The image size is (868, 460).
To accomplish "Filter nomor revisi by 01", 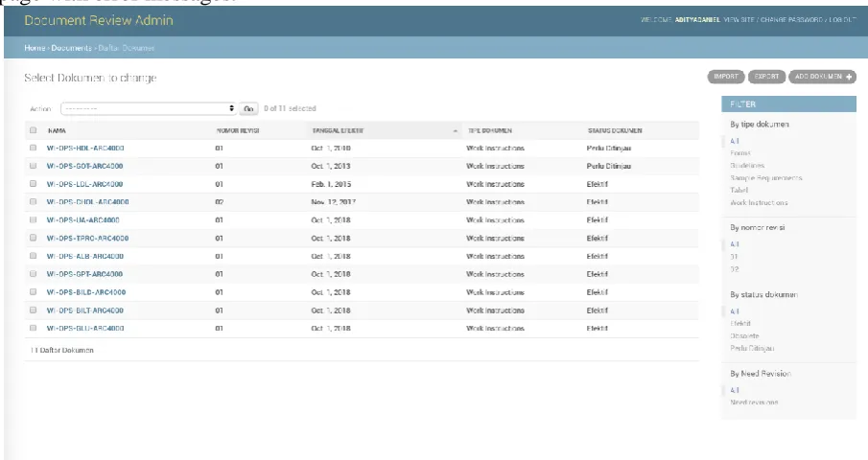I will click(734, 257).
